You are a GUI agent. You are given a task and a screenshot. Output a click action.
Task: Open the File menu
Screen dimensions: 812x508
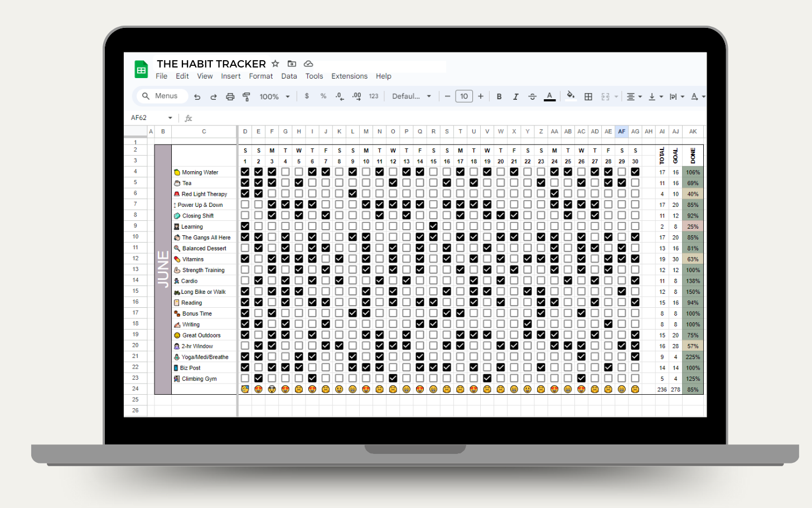(x=162, y=76)
